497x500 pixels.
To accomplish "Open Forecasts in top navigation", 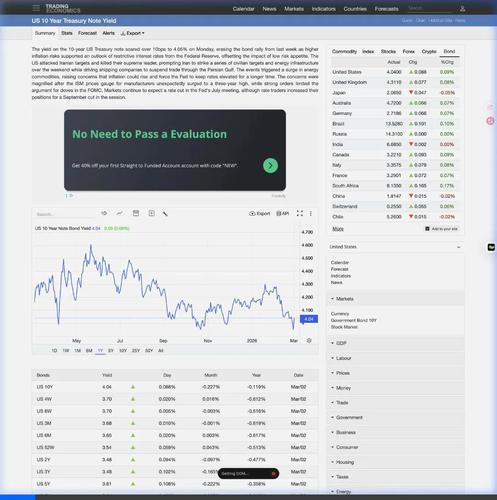I will [386, 9].
